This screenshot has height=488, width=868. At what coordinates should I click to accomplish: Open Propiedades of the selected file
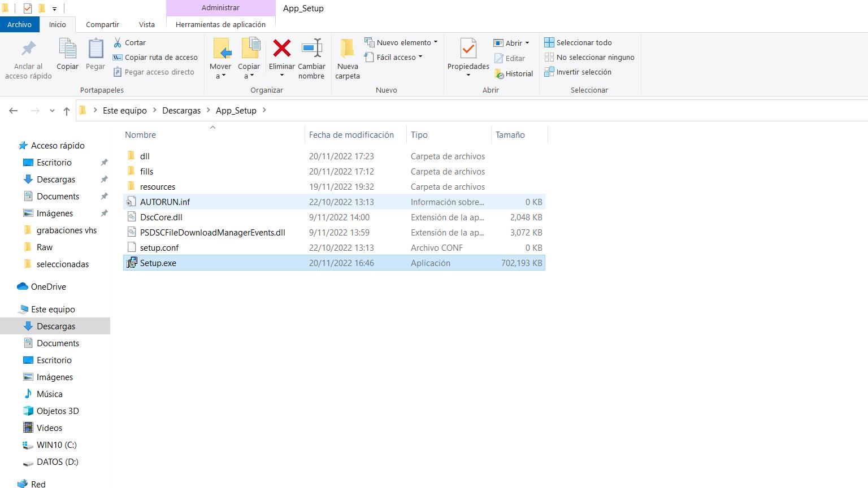pyautogui.click(x=468, y=50)
